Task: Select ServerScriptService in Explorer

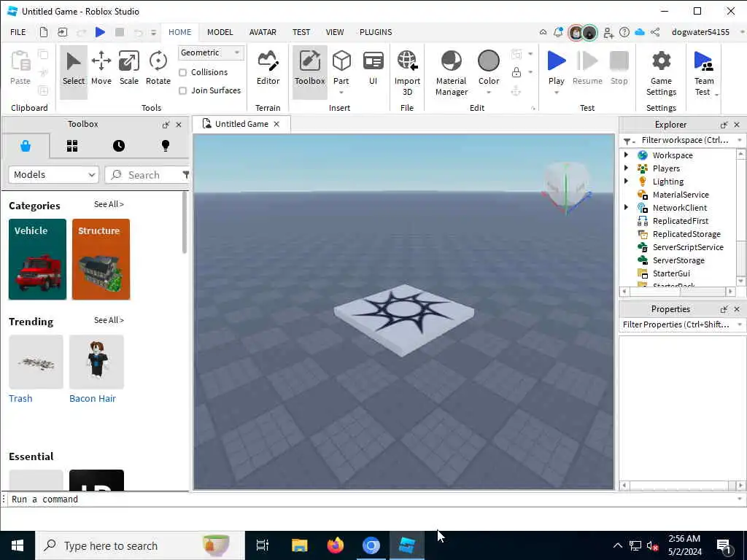Action: 688,247
